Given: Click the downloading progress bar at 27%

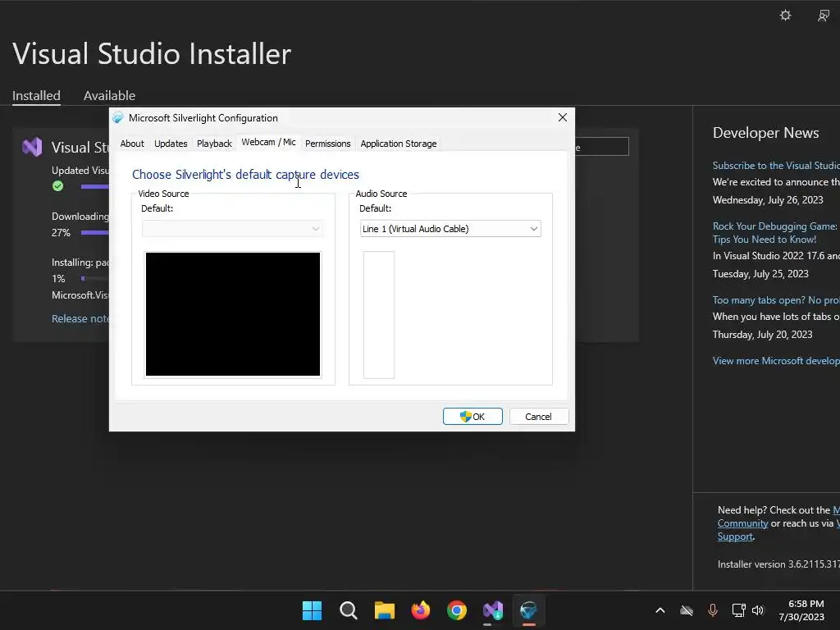Looking at the screenshot, I should tap(95, 232).
